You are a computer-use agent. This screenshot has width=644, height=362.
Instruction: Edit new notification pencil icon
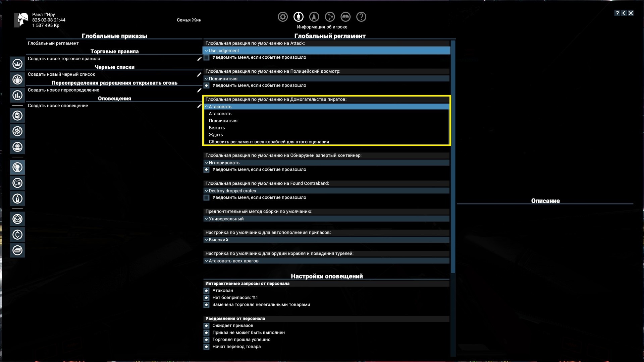pyautogui.click(x=199, y=106)
